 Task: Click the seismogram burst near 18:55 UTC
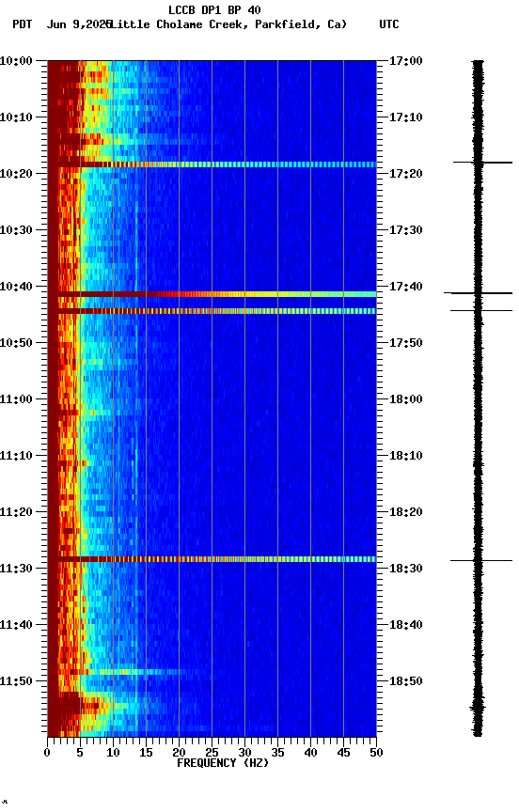click(x=478, y=708)
